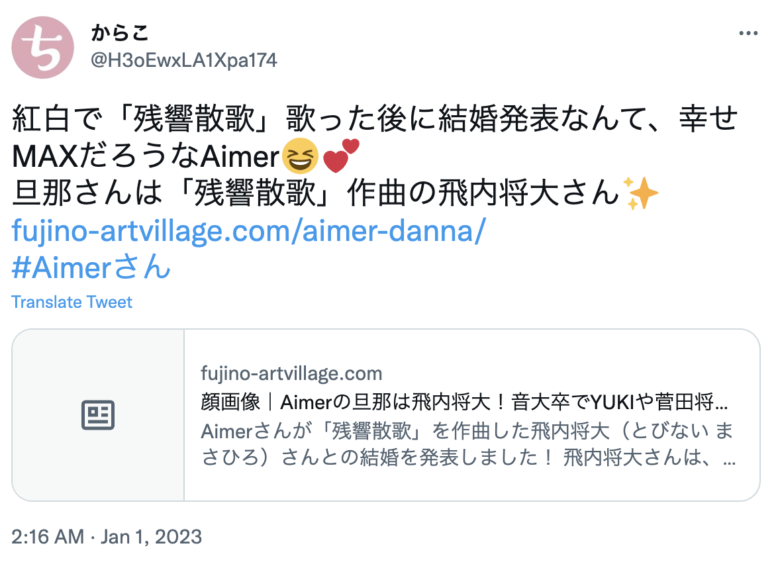The image size is (780, 568).
Task: Open the @H3oEwxLA1Xpa174 handle link
Action: click(x=184, y=60)
